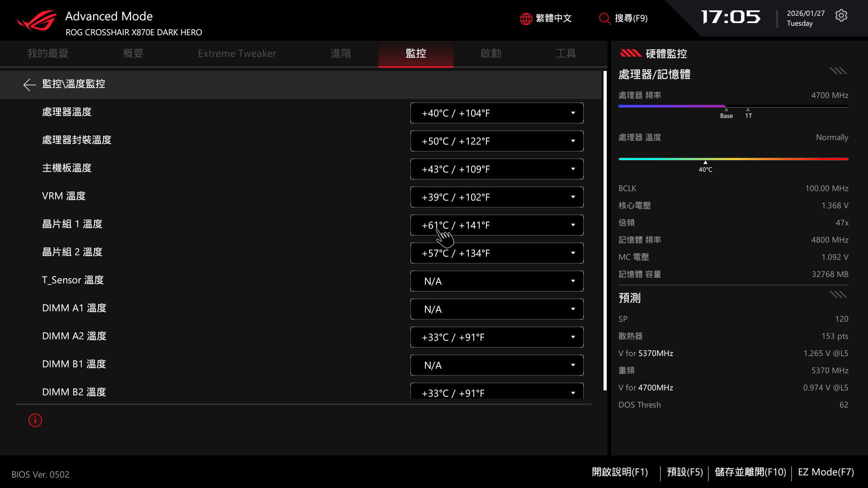The image size is (868, 488).
Task: Open the 工具 tab
Action: pos(566,53)
